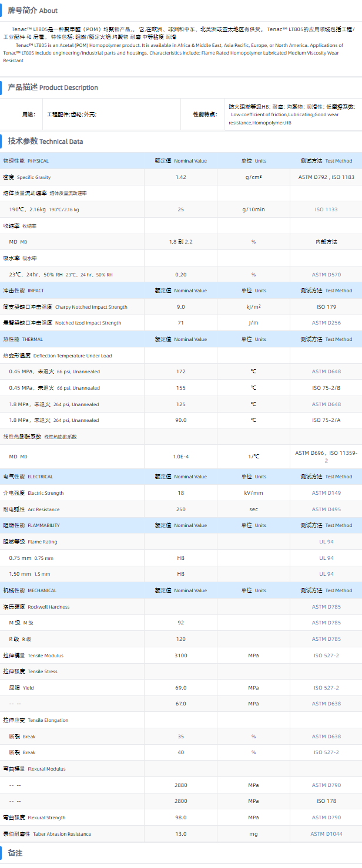The image size is (362, 868).
Task: Click the ISO 75-2/A test method link
Action: [326, 420]
